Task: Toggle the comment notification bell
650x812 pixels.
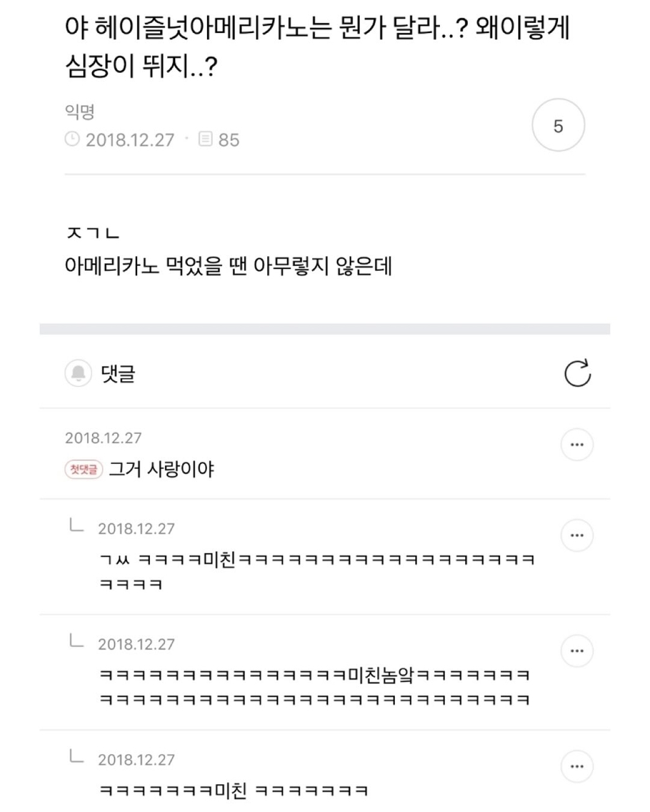Action: (x=78, y=373)
